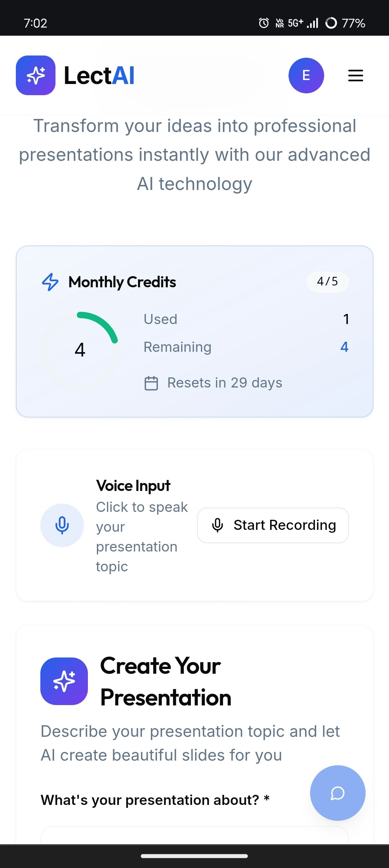The image size is (389, 868).
Task: Open the hamburger navigation menu
Action: pos(355,75)
